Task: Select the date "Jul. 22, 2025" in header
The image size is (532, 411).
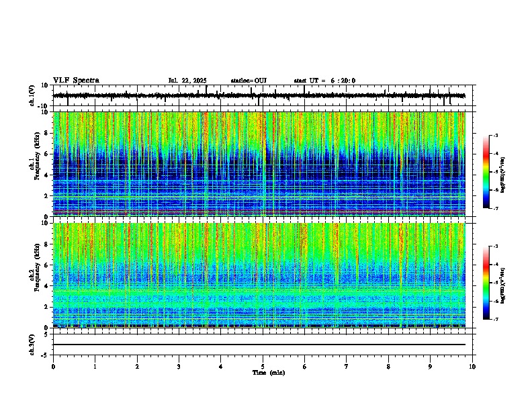Action: (187, 81)
